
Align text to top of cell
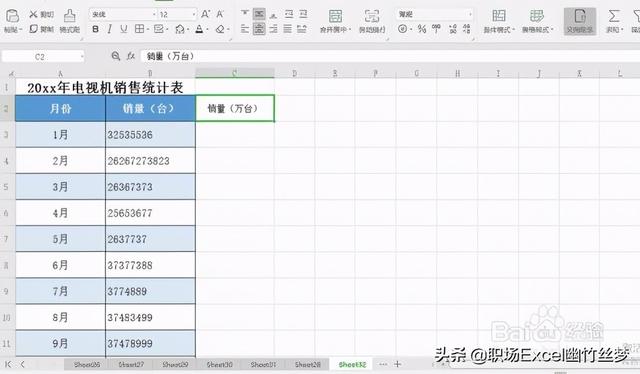tap(244, 14)
